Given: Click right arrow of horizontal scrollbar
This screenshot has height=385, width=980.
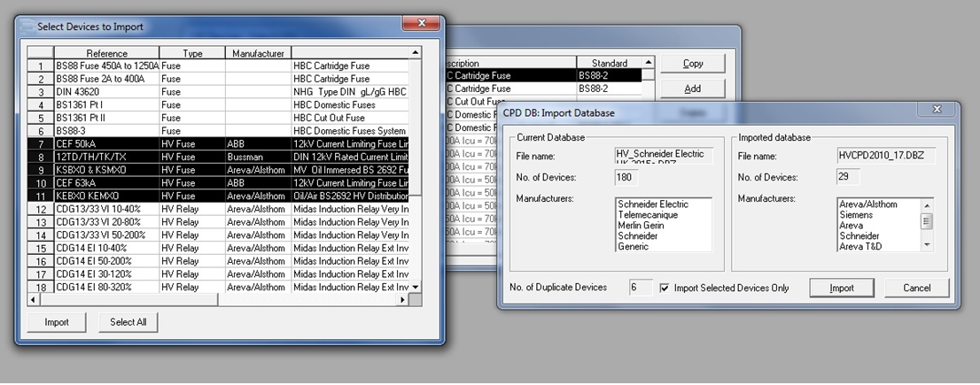Looking at the screenshot, I should tap(403, 300).
